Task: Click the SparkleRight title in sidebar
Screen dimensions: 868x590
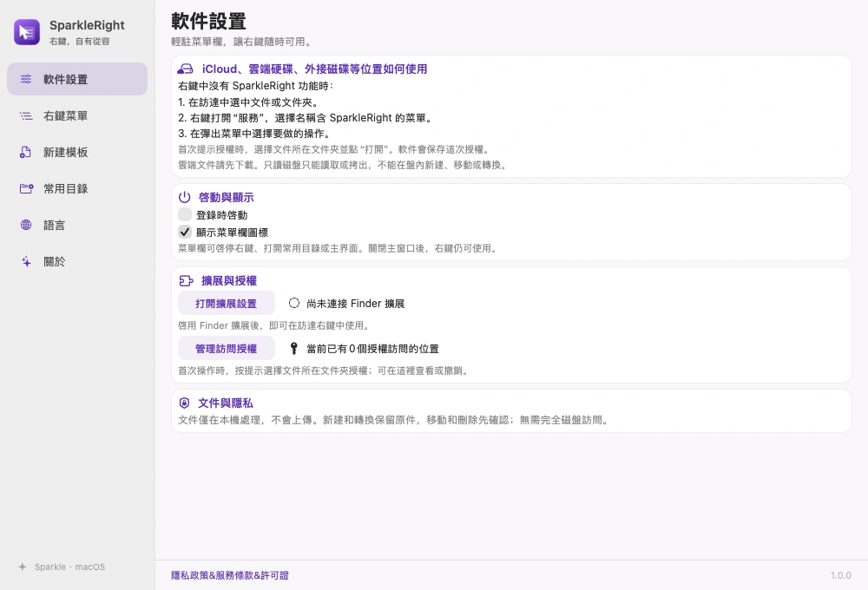Action: (x=87, y=25)
